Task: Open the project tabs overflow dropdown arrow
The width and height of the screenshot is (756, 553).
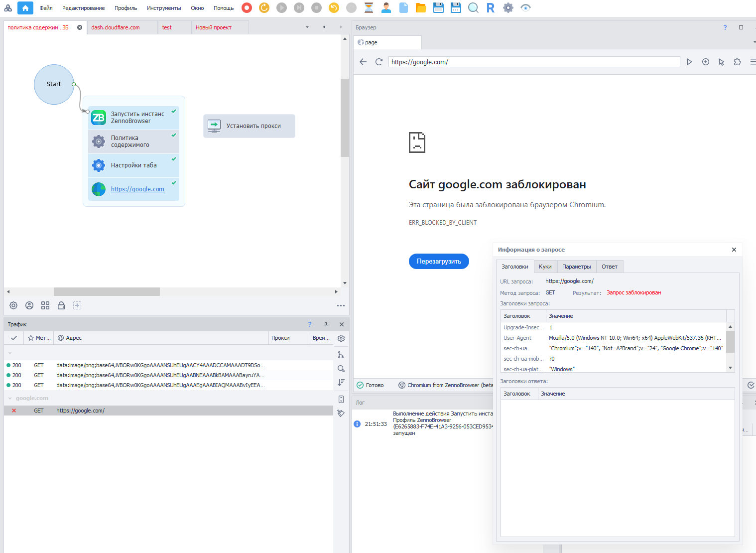Action: pyautogui.click(x=307, y=27)
